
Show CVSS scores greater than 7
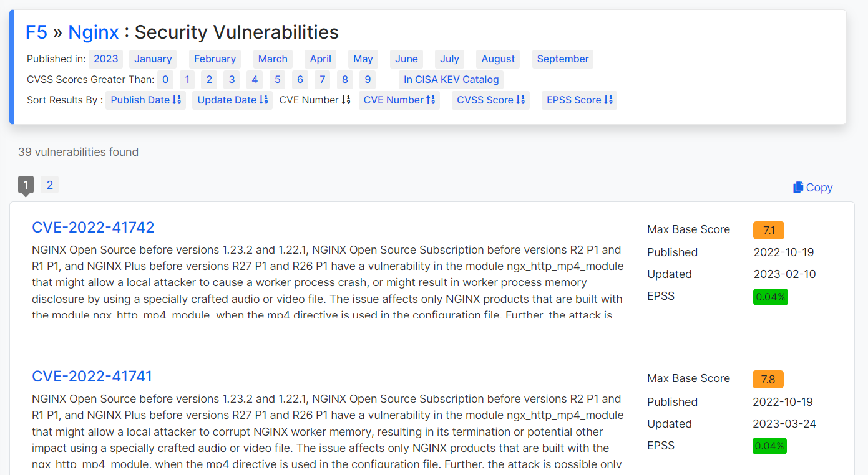click(322, 79)
